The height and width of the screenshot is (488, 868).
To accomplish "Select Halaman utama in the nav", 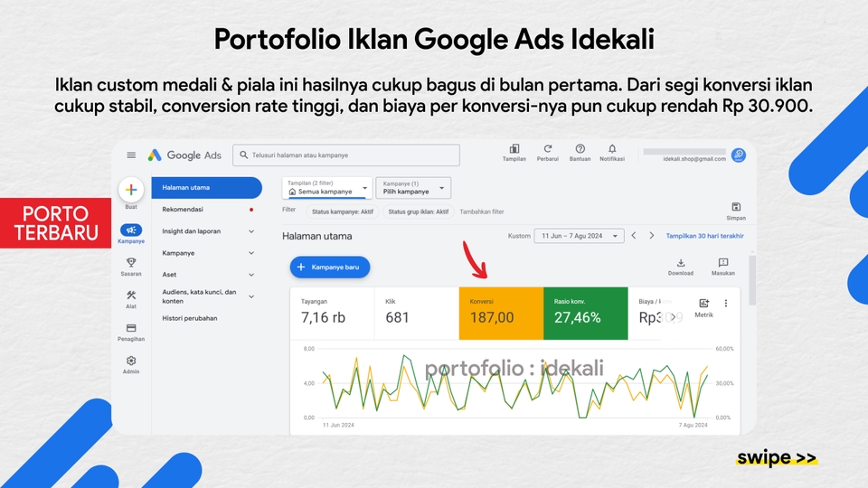I will [x=206, y=188].
